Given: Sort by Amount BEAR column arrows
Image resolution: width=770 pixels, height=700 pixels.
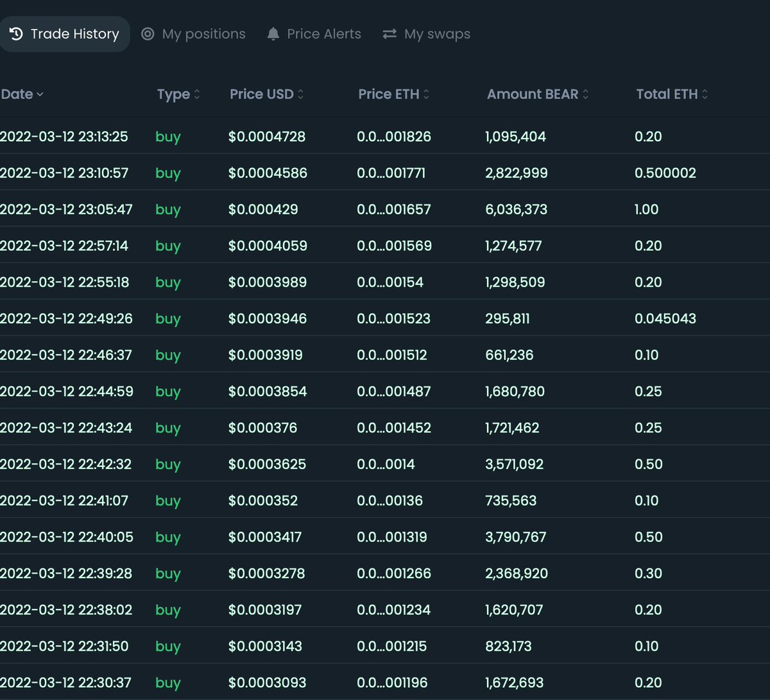Looking at the screenshot, I should [585, 94].
